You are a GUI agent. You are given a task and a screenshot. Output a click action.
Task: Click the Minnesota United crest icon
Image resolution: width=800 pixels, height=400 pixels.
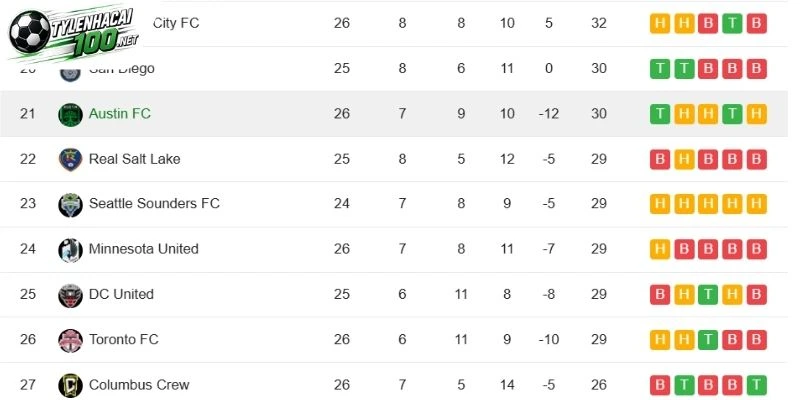click(x=70, y=250)
